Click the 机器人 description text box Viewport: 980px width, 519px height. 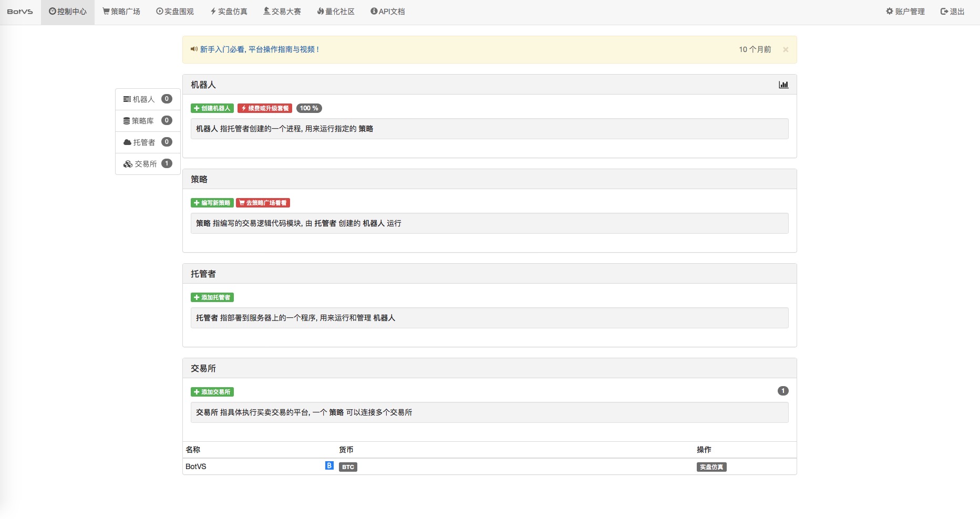coord(489,129)
